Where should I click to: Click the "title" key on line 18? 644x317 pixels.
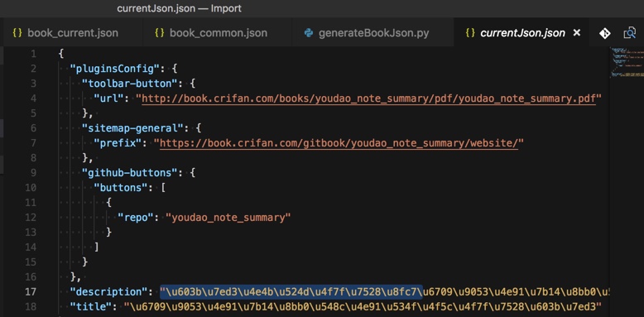click(94, 306)
